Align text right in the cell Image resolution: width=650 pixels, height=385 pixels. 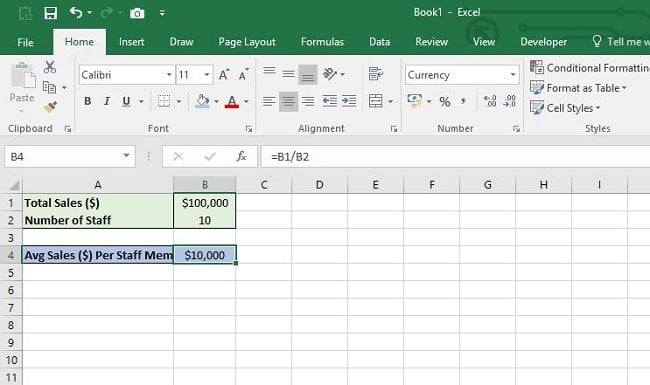(x=308, y=101)
